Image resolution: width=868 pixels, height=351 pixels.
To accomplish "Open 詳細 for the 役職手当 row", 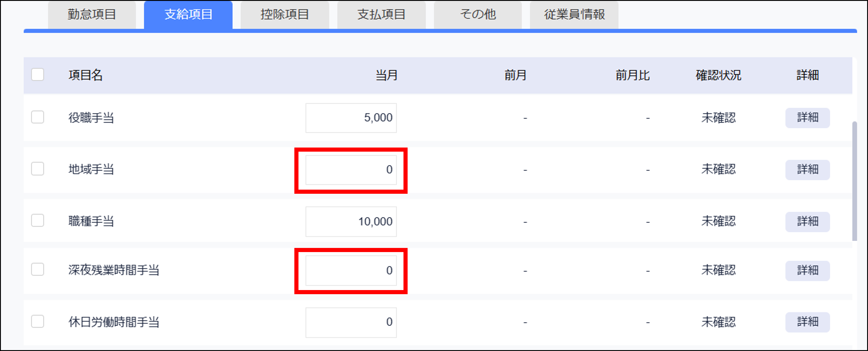I will point(807,118).
